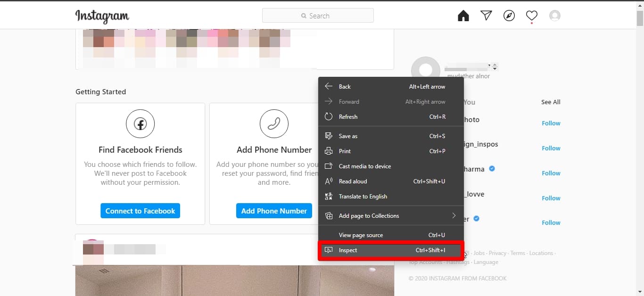Select Refresh in the context menu

click(391, 116)
